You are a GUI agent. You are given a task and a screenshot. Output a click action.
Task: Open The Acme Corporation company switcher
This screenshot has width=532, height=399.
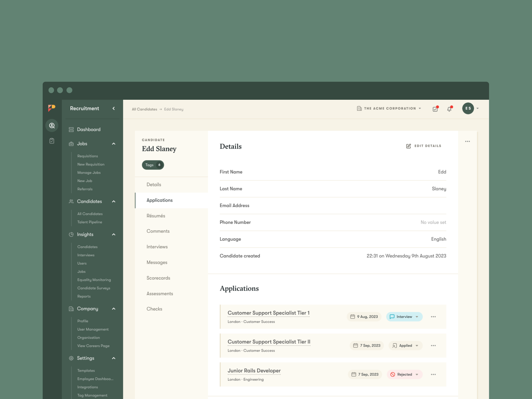tap(389, 108)
